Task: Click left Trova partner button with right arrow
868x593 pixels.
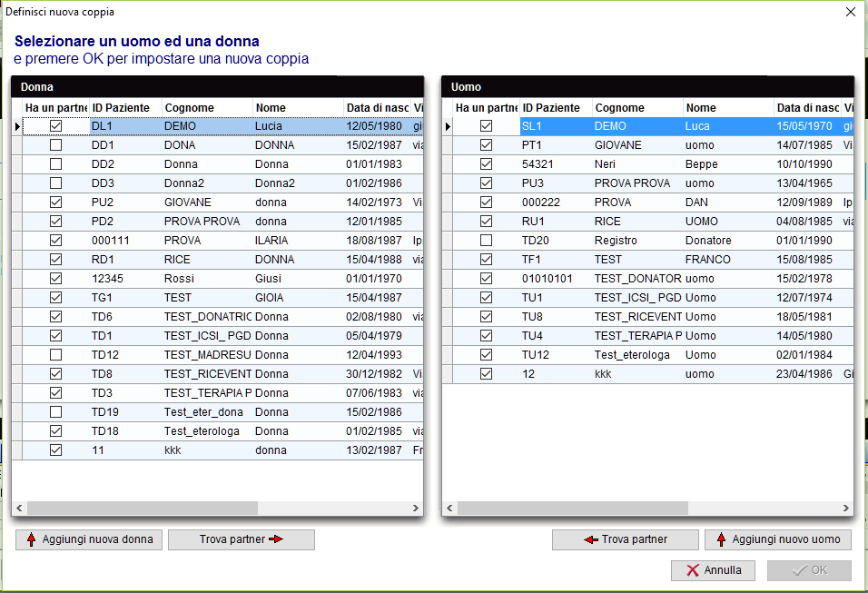Action: (242, 539)
